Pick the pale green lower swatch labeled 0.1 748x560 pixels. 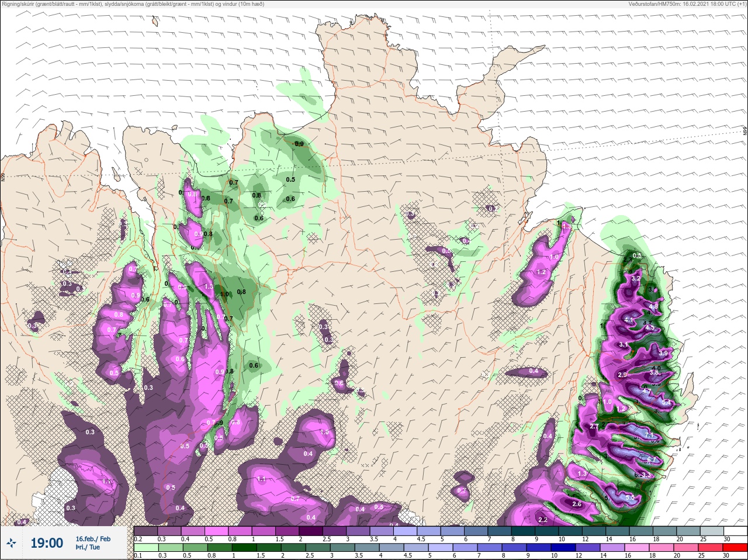click(146, 547)
